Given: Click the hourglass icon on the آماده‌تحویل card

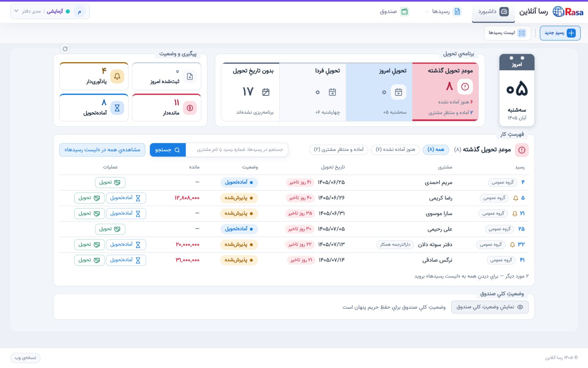Looking at the screenshot, I should coord(117,108).
